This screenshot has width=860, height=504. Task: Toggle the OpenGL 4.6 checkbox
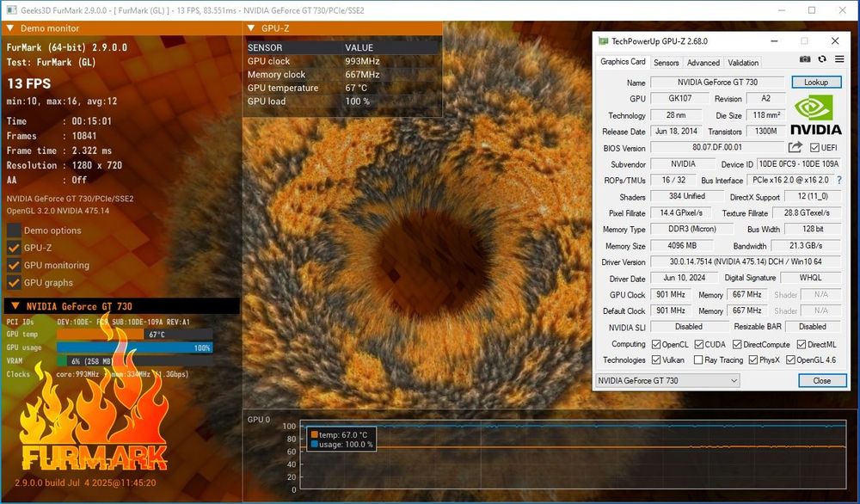click(x=790, y=360)
